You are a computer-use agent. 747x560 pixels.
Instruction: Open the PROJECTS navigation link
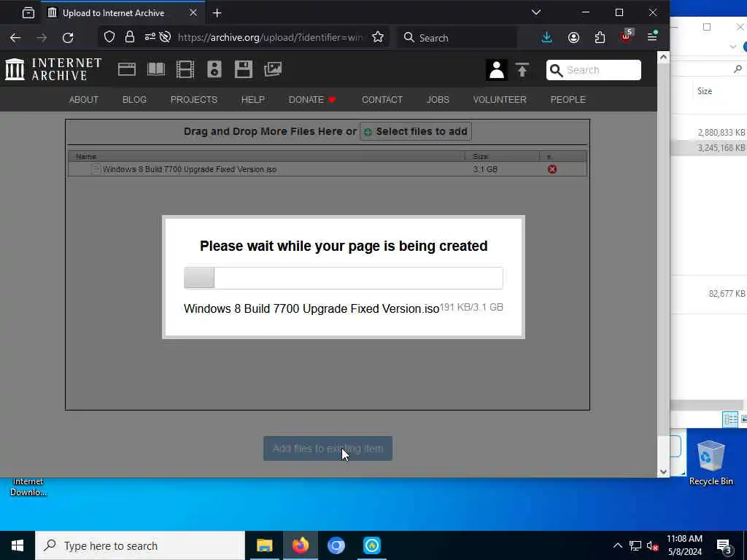pyautogui.click(x=194, y=99)
